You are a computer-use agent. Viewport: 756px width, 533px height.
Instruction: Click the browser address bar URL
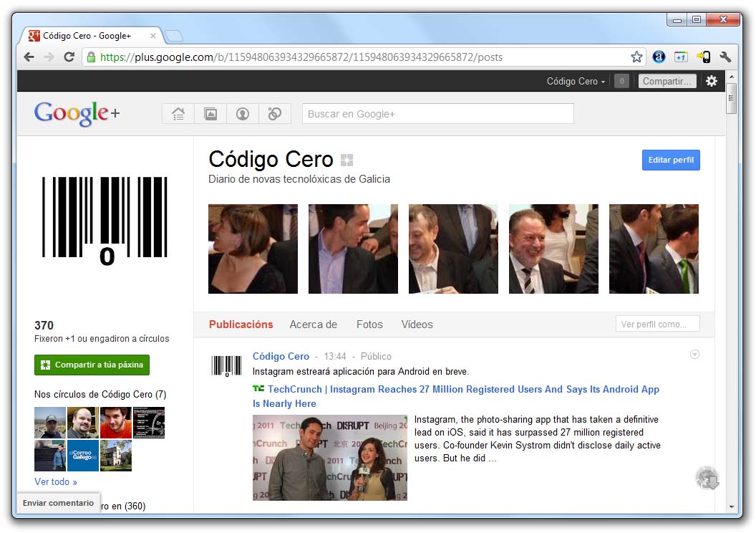[x=301, y=57]
